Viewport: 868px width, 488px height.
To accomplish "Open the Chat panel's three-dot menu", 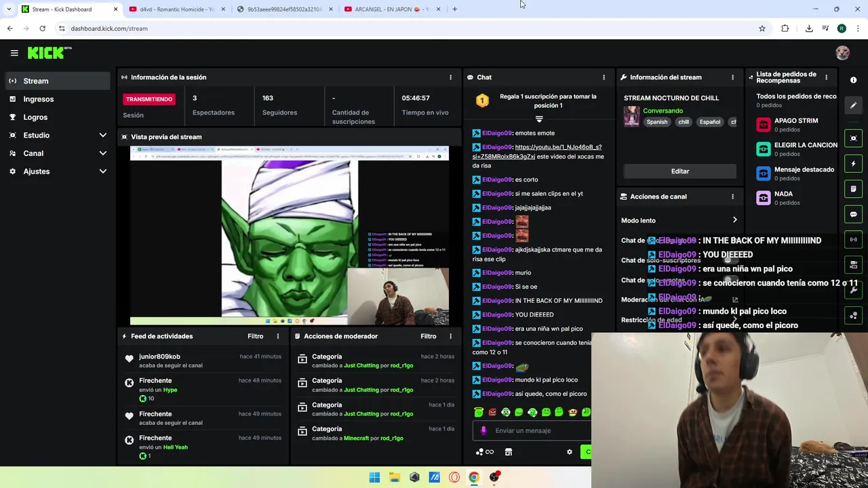I will click(604, 77).
